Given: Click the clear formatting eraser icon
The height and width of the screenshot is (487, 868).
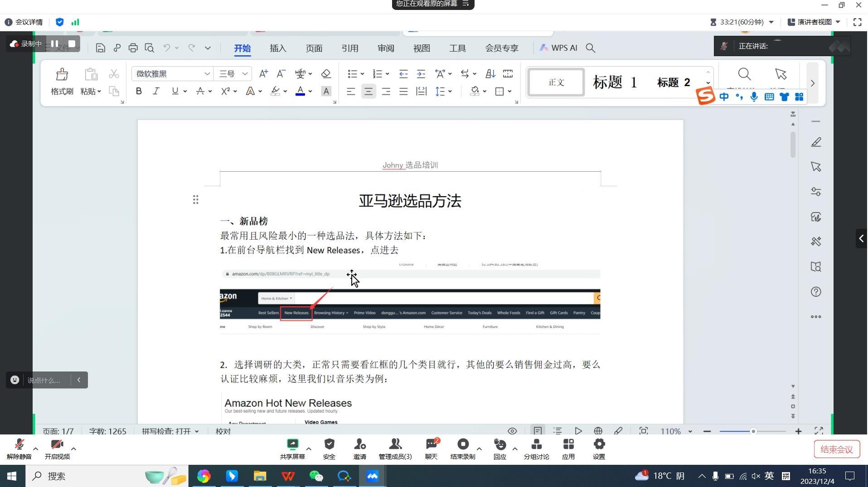Looking at the screenshot, I should coord(326,73).
